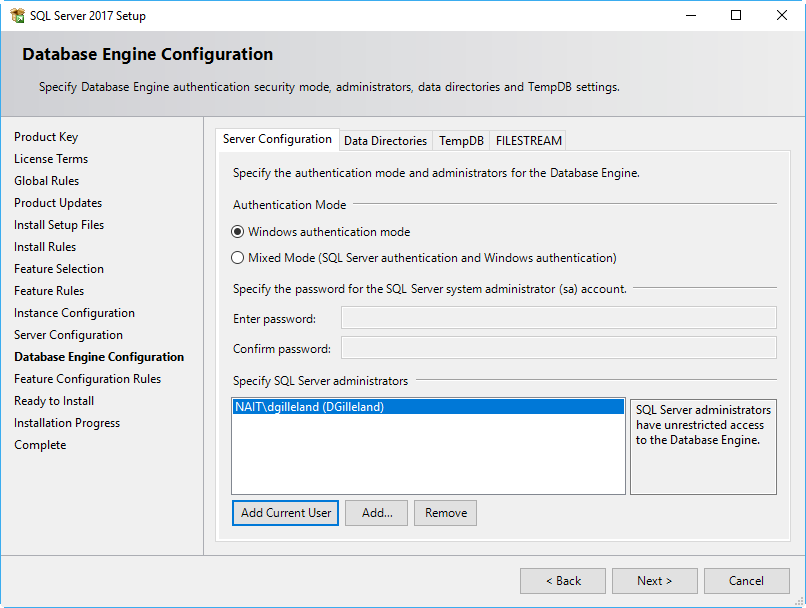Click the Product Updates step
This screenshot has width=806, height=608.
pyautogui.click(x=58, y=203)
